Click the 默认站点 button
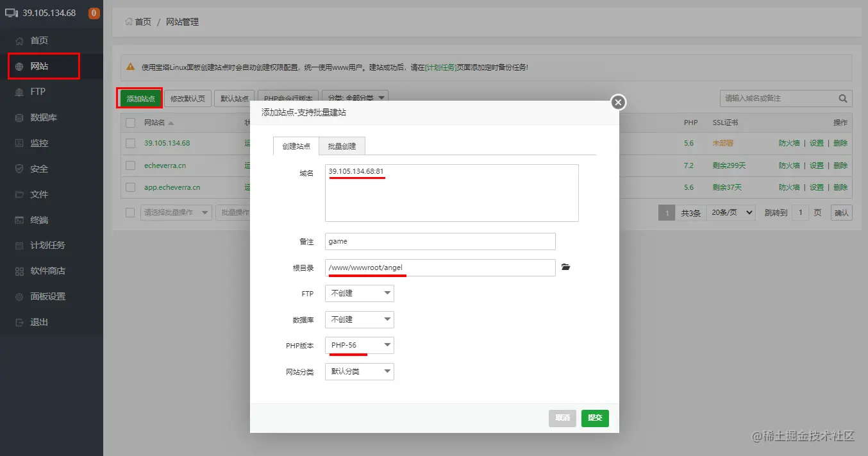 click(235, 98)
